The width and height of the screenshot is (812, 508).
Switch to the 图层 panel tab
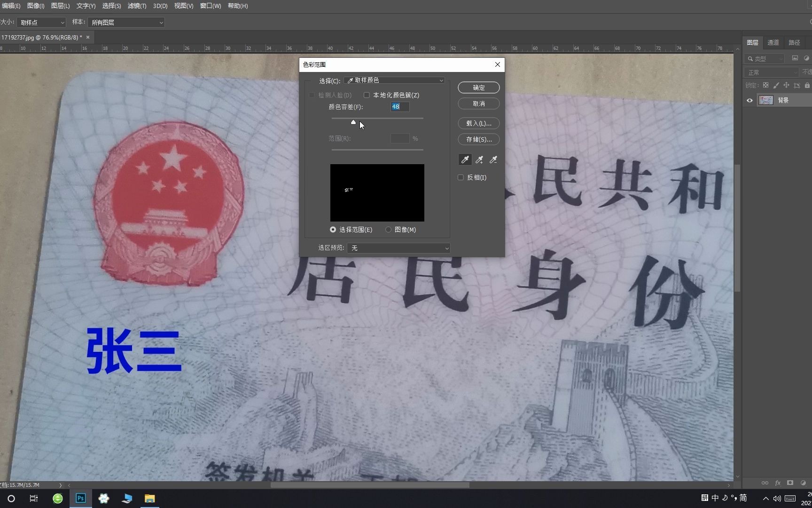point(752,42)
